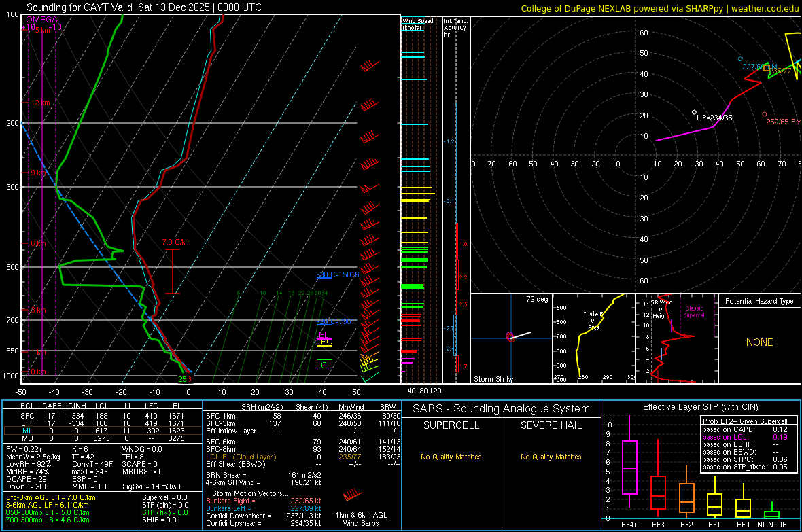Click the Potential Hazard Type heading
This screenshot has width=802, height=532.
[x=759, y=301]
